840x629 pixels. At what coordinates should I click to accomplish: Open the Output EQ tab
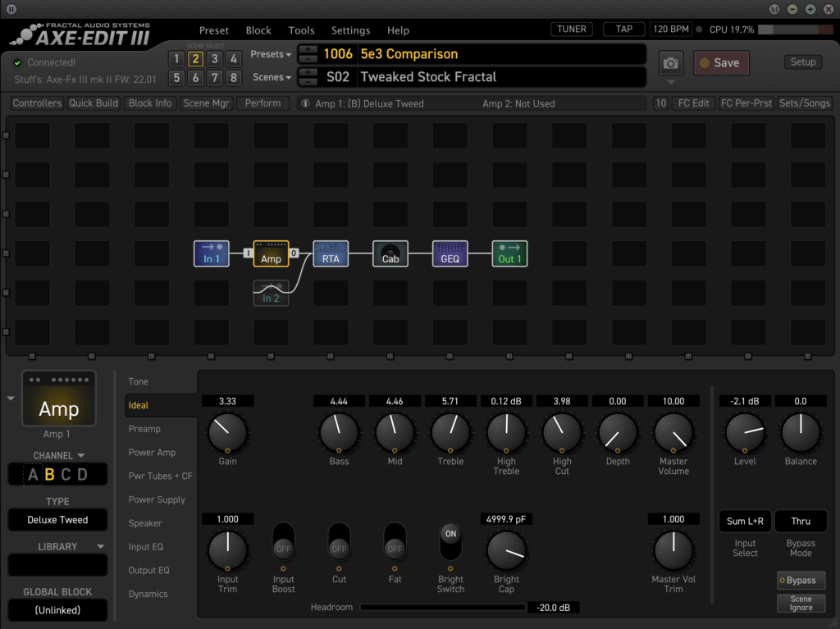(148, 570)
